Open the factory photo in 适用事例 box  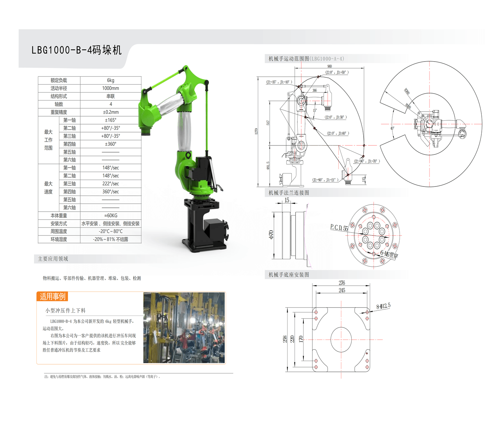(x=184, y=328)
